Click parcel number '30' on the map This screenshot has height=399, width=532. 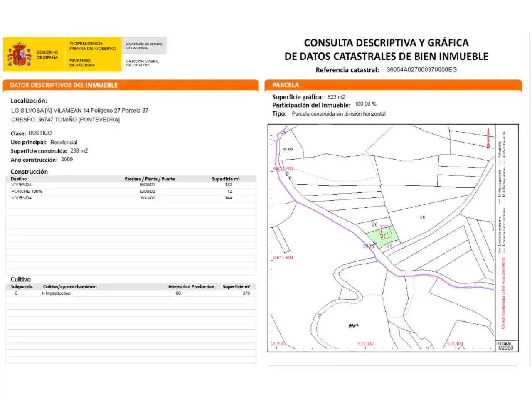pos(422,217)
